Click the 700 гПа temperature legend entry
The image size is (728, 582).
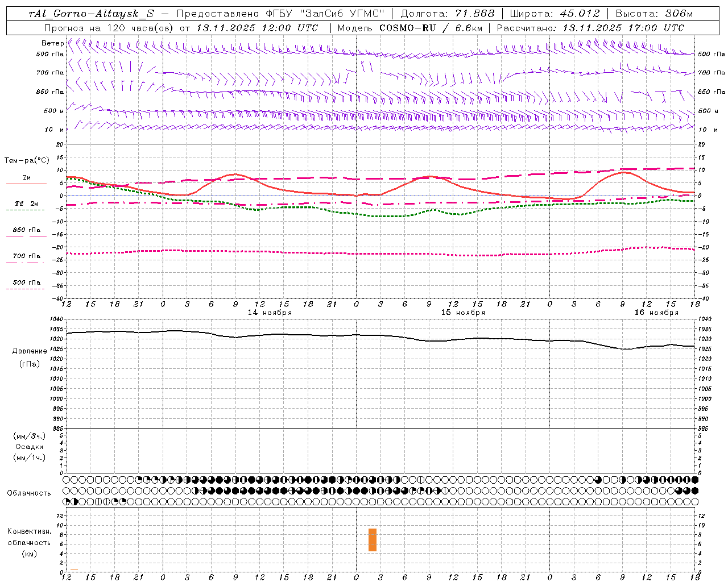(26, 256)
